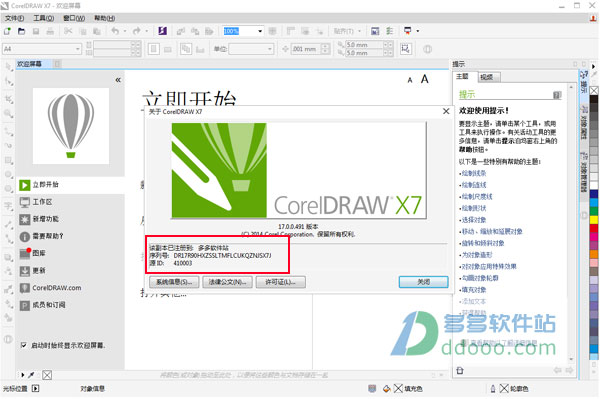Open the 单位 units dropdown
Viewport: 600px width, 399px height.
pyautogui.click(x=269, y=49)
